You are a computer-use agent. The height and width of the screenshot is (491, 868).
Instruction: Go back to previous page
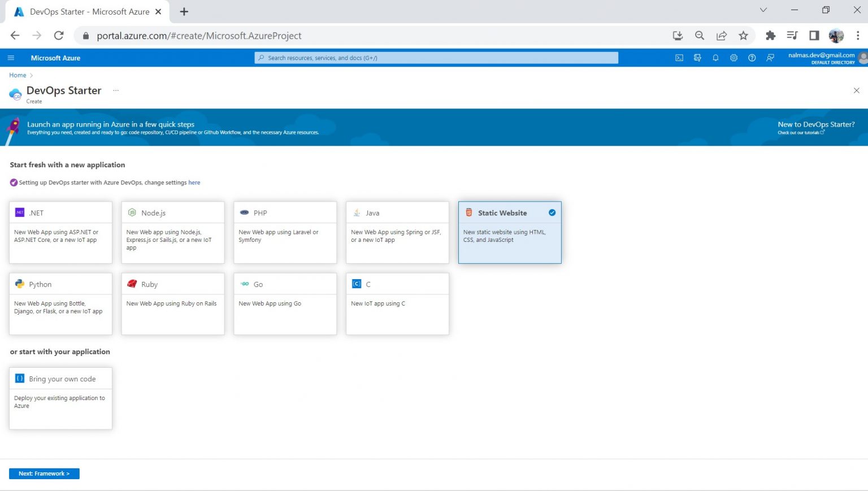click(x=15, y=36)
